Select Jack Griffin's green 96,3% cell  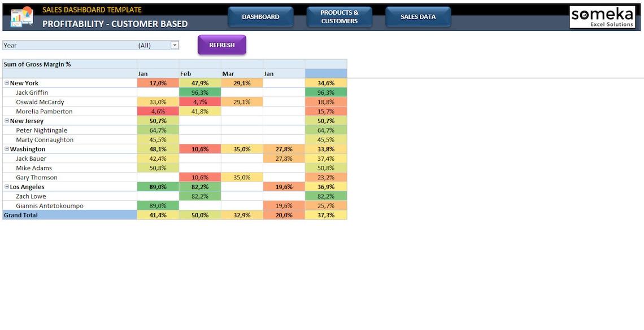pyautogui.click(x=199, y=92)
